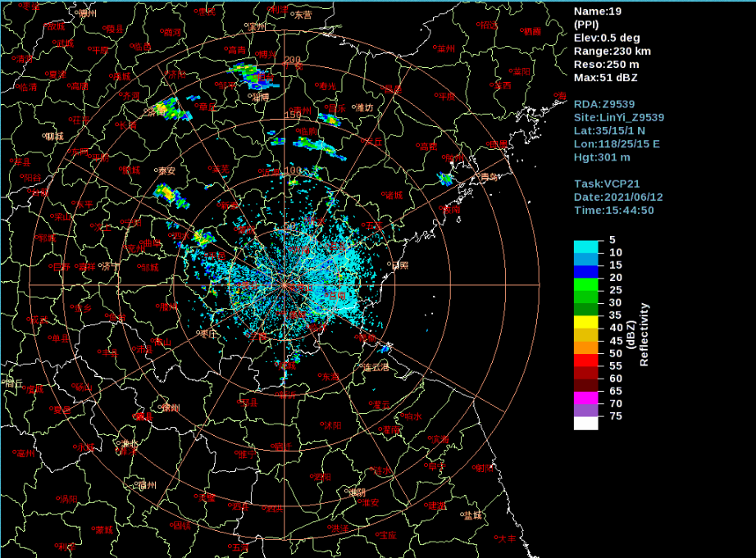
Task: Click the yellow 35 dBZ legend swatch
Action: pos(585,322)
